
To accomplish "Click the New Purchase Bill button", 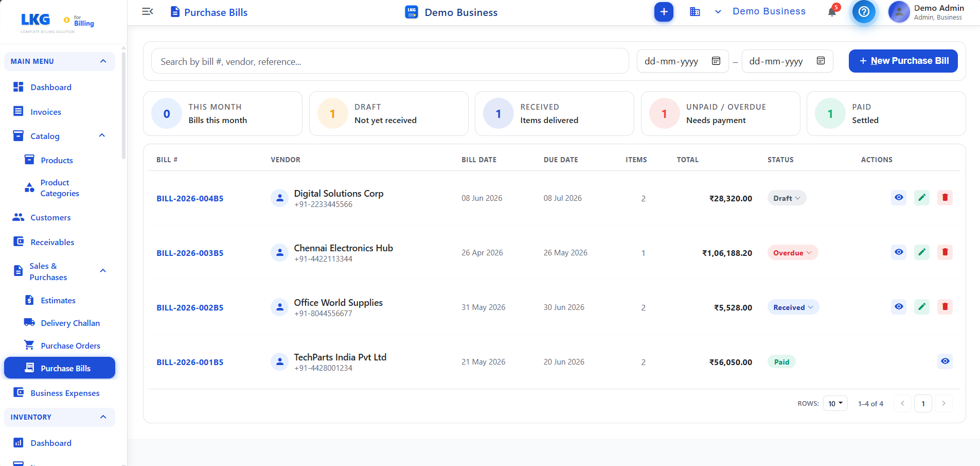I will pos(903,61).
